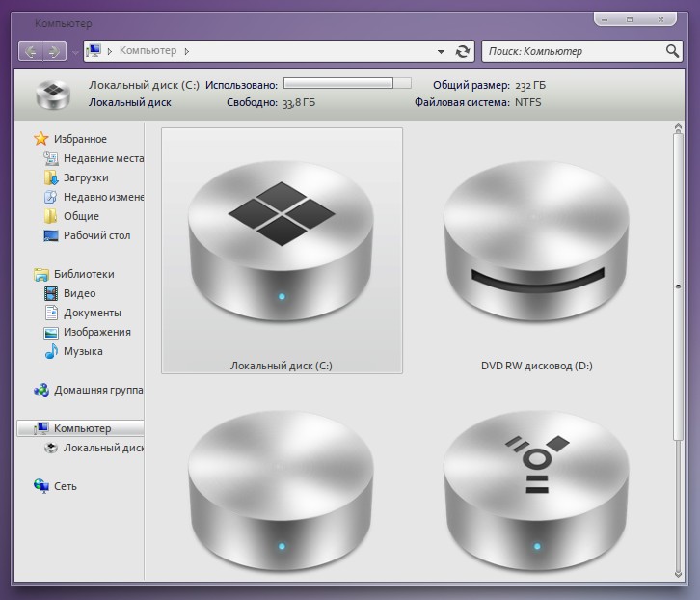Viewport: 700px width, 600px height.
Task: Click the Общие folder icon
Action: (50, 216)
